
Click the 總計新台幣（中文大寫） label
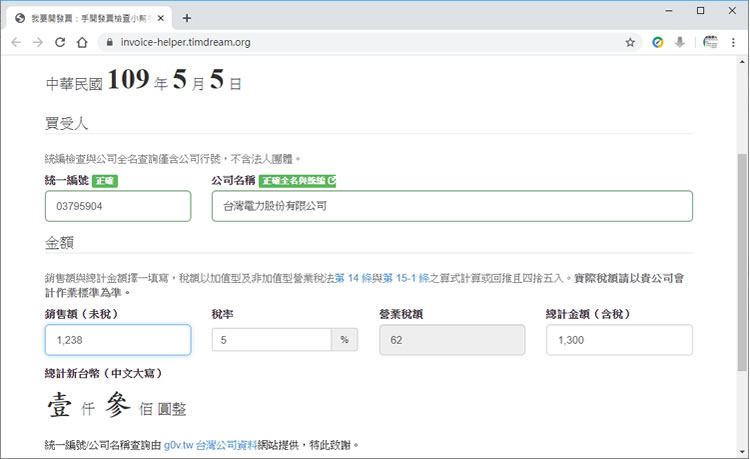pos(103,373)
